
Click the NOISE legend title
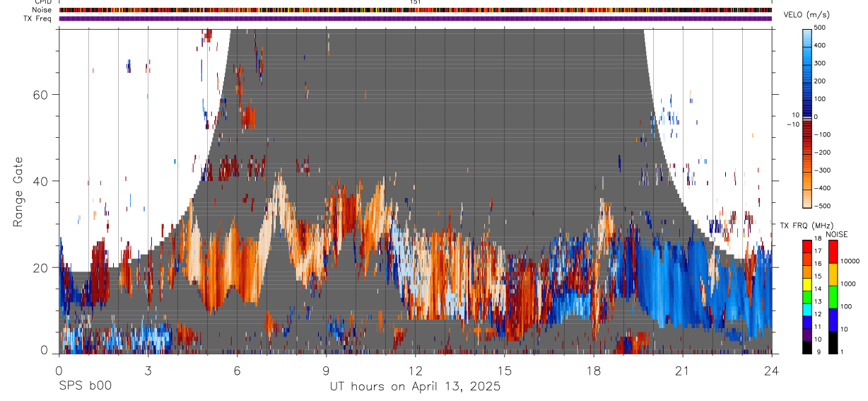pyautogui.click(x=836, y=234)
